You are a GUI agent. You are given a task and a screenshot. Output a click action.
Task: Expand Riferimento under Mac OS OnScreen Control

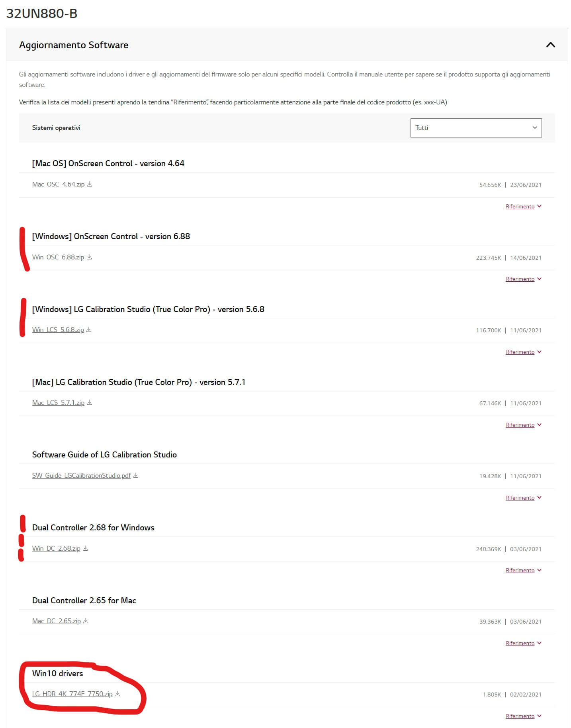pos(523,206)
